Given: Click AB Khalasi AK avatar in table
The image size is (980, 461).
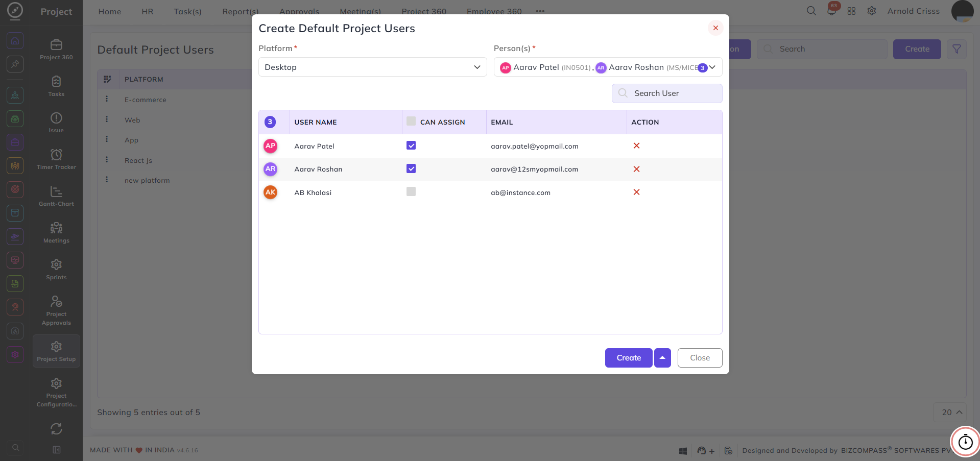Looking at the screenshot, I should [x=270, y=192].
